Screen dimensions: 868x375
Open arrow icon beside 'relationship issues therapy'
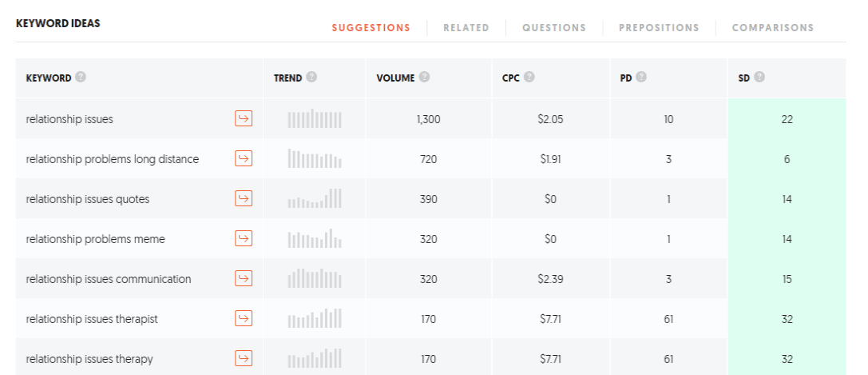pos(244,358)
